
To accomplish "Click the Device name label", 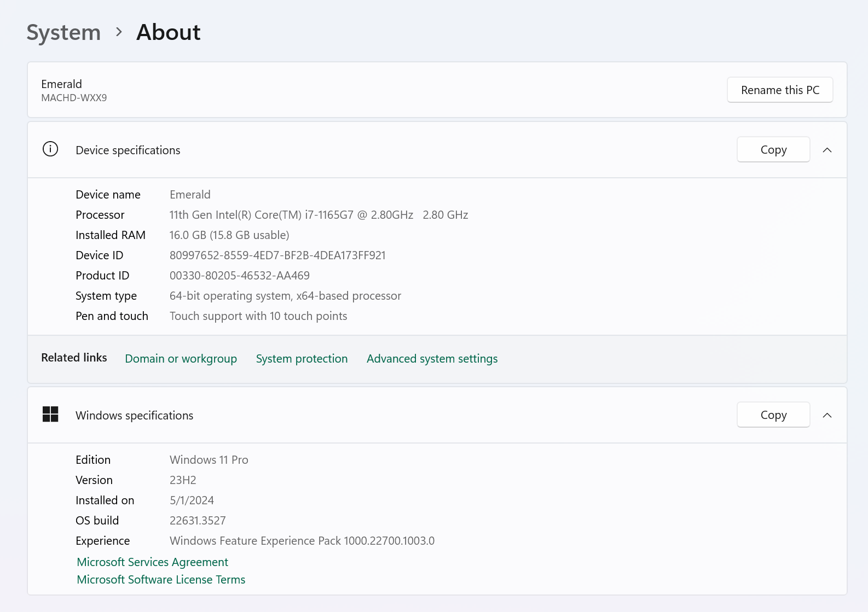I will (108, 195).
